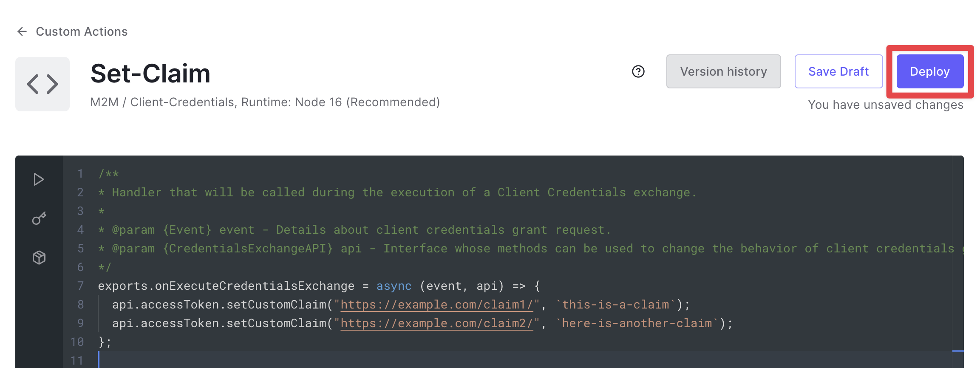Click line number 7 in the gutter
This screenshot has height=368, width=980.
80,286
